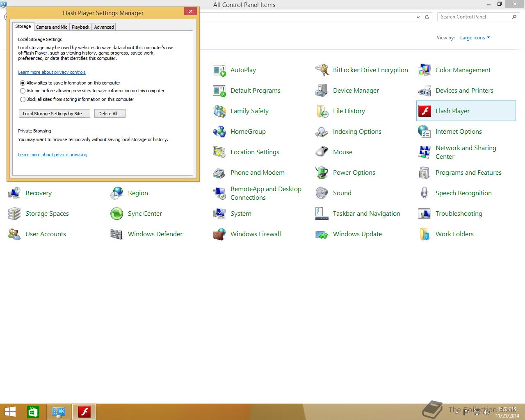Screen dimensions: 525x420
Task: Open BitLocker Drive Encryption icon
Action: [x=322, y=70]
